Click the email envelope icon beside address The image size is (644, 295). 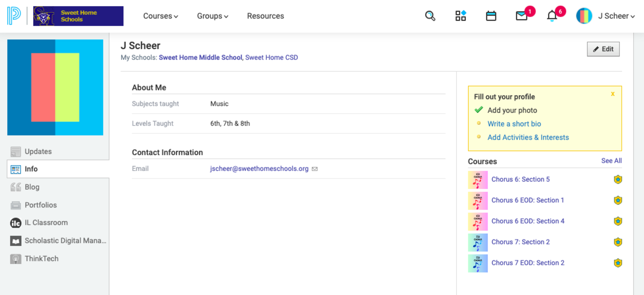point(315,169)
